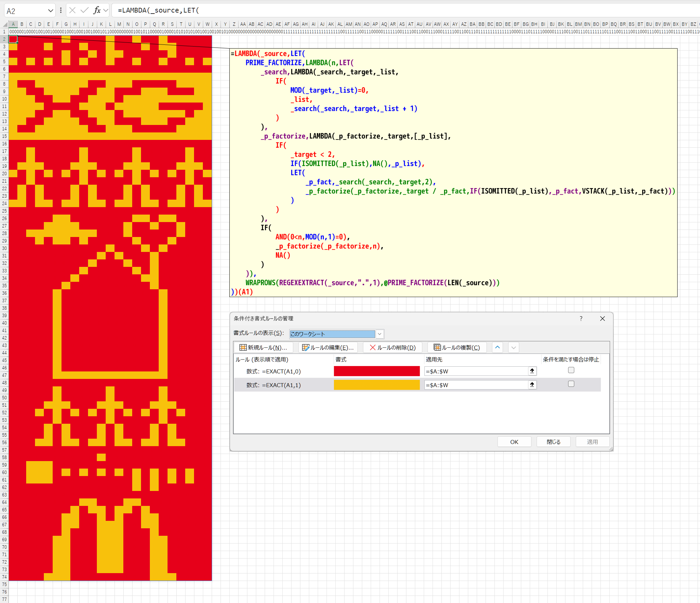Screen dimensions: 700x603
Task: Move the rule up with the up arrow
Action: [497, 347]
